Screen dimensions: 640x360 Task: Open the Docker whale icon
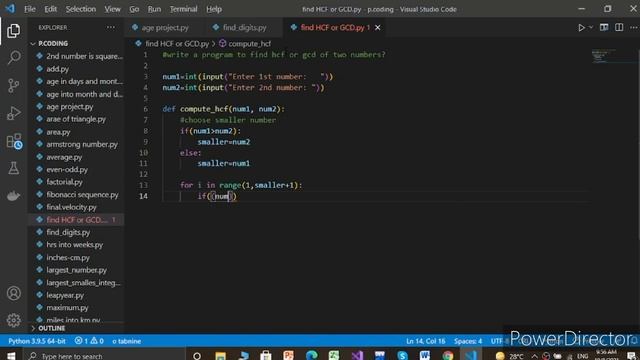[x=13, y=196]
